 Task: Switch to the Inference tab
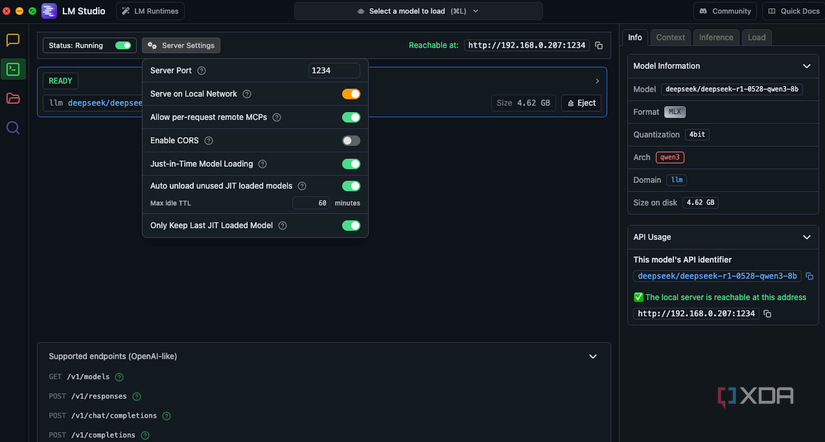tap(716, 37)
